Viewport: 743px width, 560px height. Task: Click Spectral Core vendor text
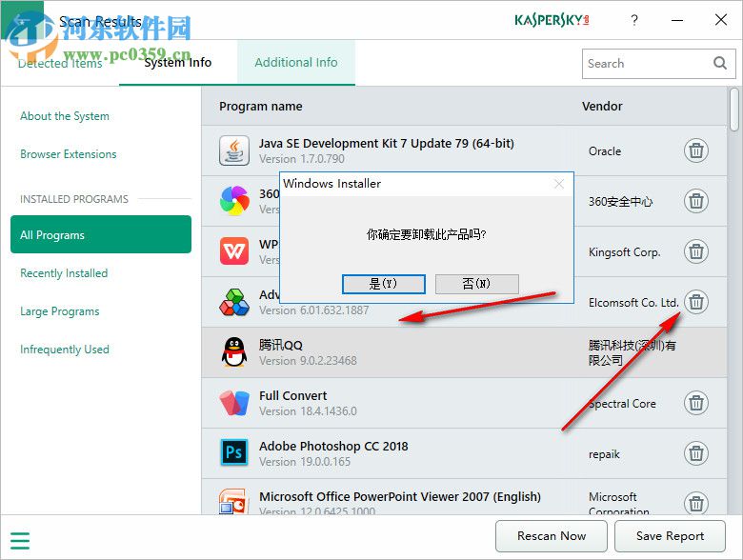tap(622, 404)
